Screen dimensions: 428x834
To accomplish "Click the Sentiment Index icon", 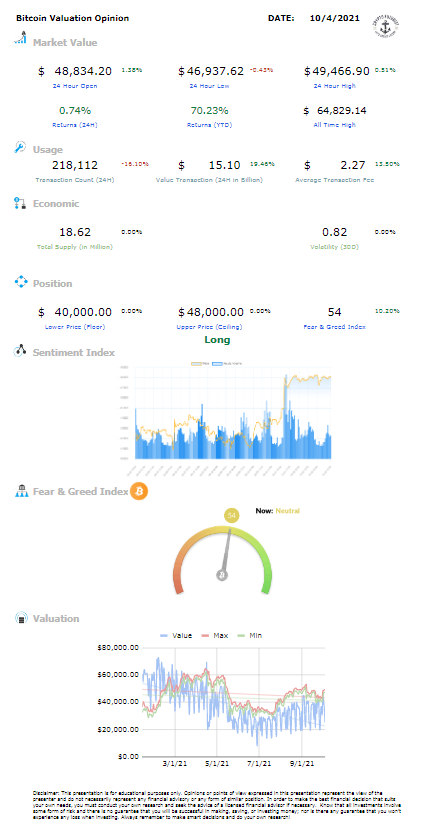I will pos(20,351).
